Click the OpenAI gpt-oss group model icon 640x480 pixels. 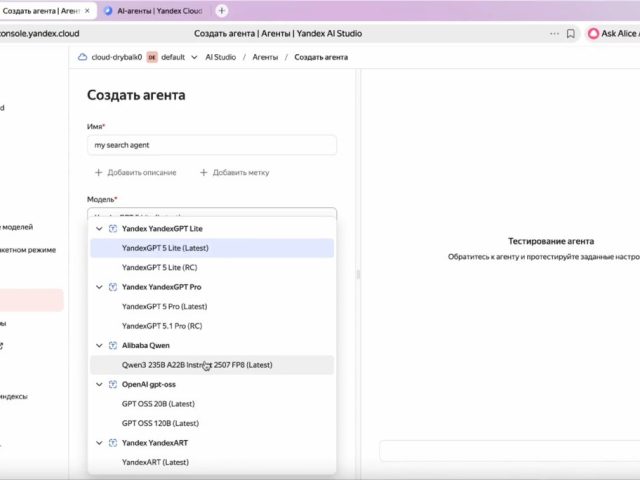pyautogui.click(x=113, y=384)
